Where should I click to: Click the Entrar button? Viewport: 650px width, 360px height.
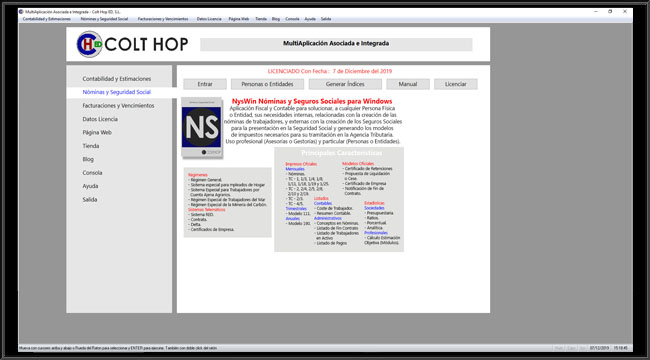(x=205, y=84)
